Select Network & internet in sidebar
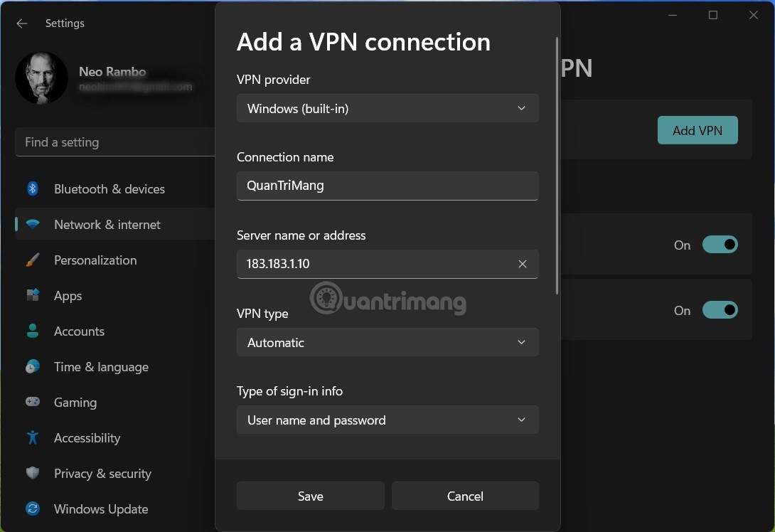The width and height of the screenshot is (775, 532). click(114, 225)
